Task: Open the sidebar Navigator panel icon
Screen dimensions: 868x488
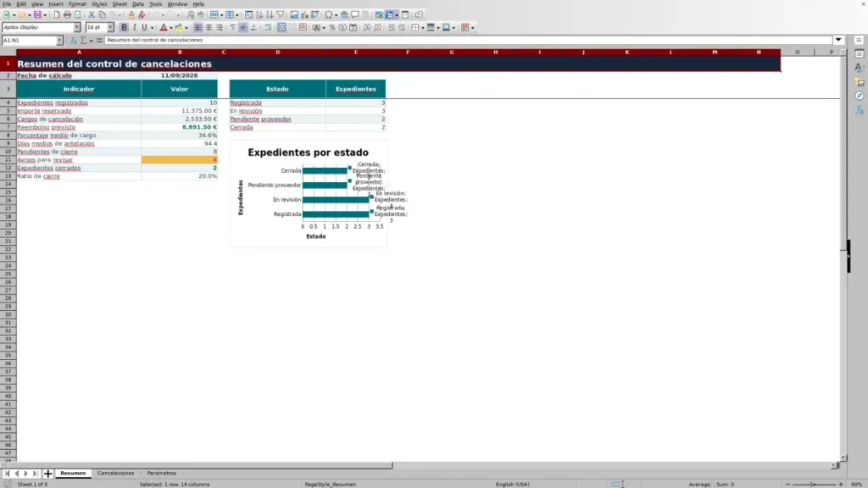Action: 860,97
